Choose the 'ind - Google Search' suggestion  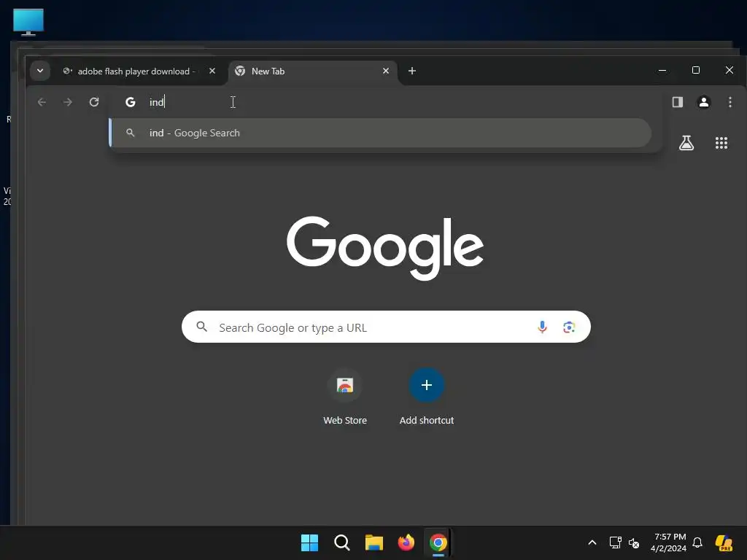pos(380,133)
